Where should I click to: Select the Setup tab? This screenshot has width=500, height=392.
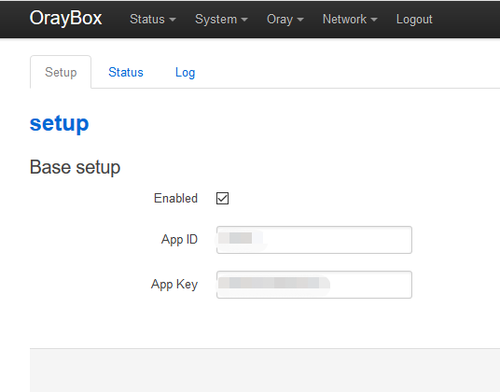pyautogui.click(x=61, y=72)
